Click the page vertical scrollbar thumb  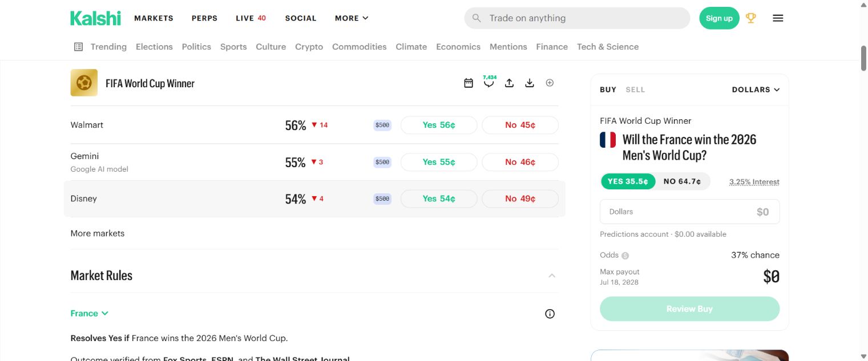(x=863, y=57)
